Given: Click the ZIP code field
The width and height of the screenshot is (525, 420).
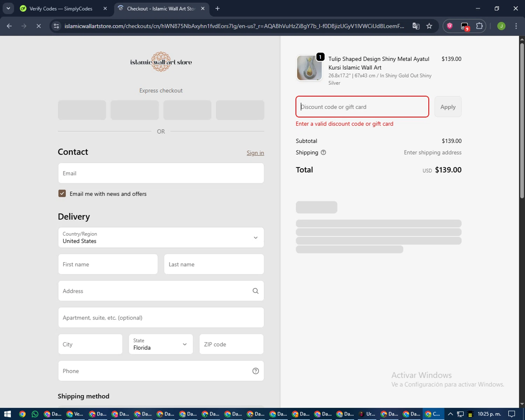Looking at the screenshot, I should 231,344.
